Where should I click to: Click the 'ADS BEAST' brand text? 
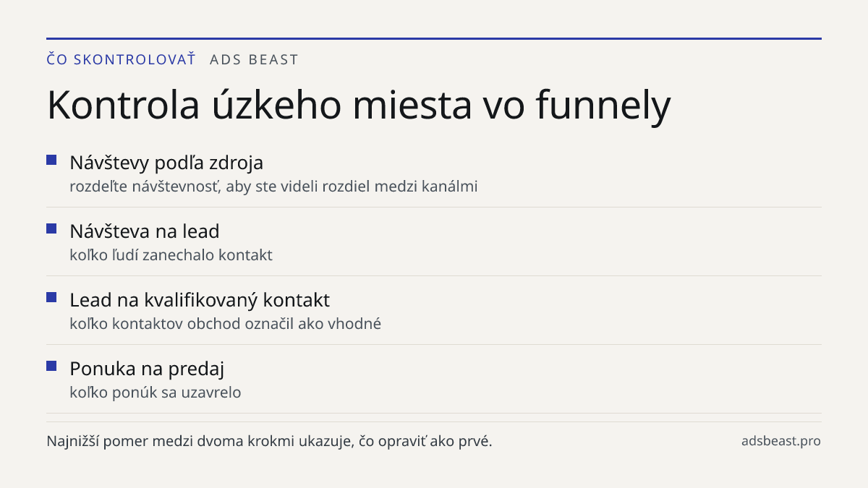(x=254, y=60)
